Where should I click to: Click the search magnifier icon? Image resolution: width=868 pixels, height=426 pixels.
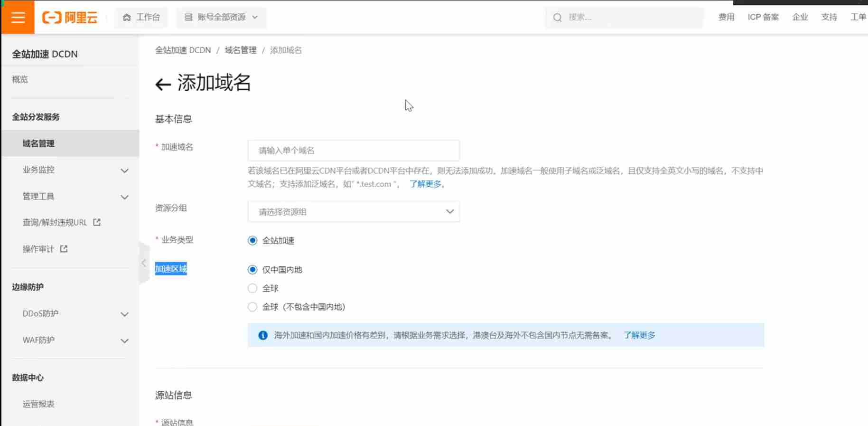coord(558,18)
